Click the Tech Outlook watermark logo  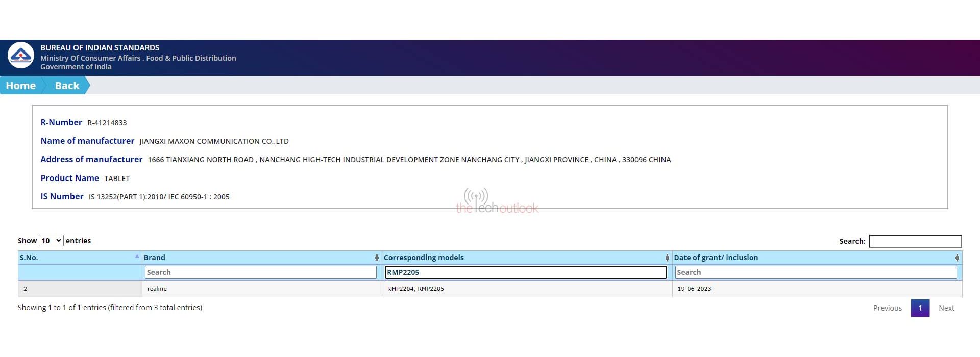point(497,201)
